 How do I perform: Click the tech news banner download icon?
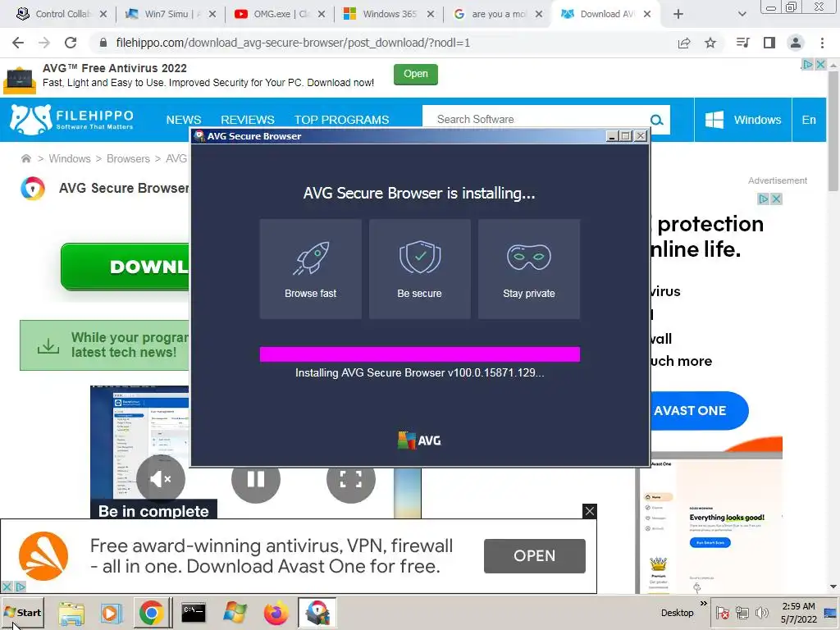48,345
